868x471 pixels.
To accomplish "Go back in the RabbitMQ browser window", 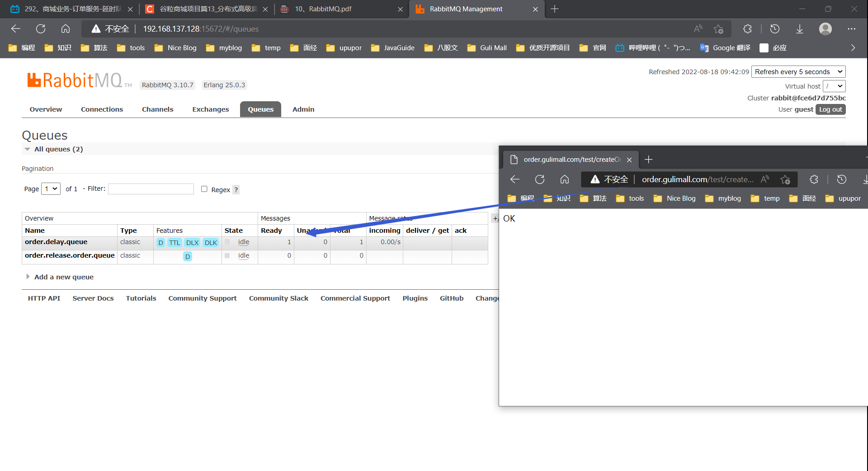I will (x=16, y=29).
